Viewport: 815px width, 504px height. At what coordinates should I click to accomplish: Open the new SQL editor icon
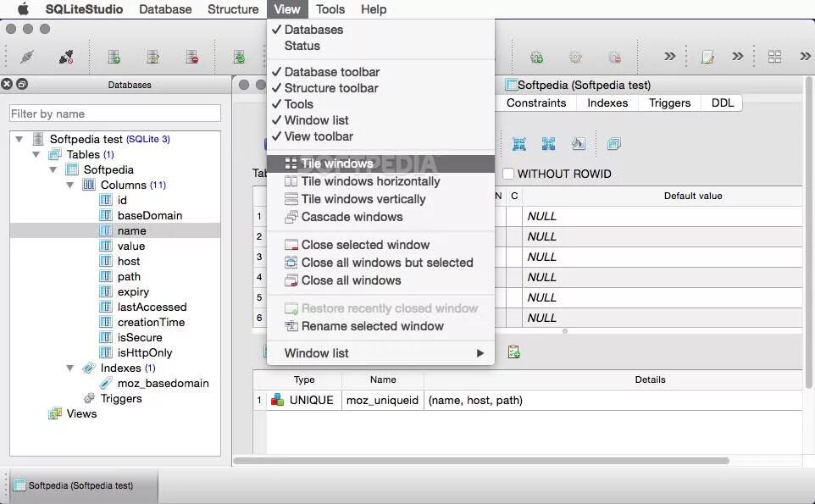coord(708,56)
